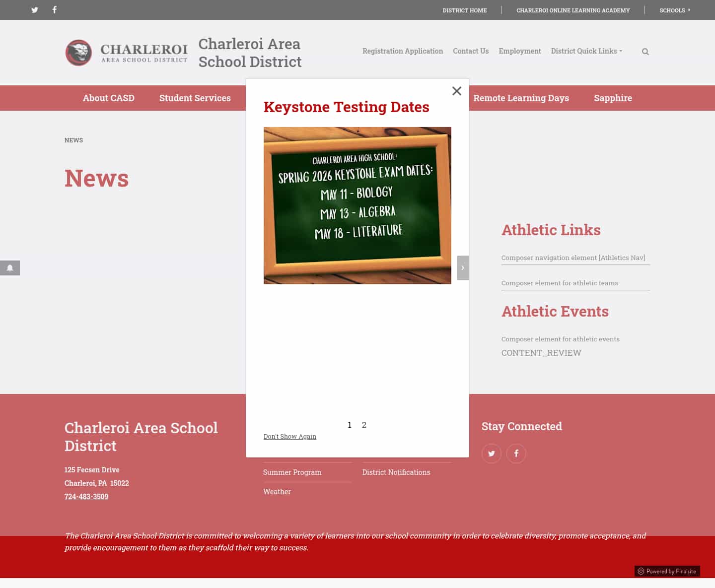Open the Employment page
The image size is (715, 588).
pyautogui.click(x=520, y=51)
